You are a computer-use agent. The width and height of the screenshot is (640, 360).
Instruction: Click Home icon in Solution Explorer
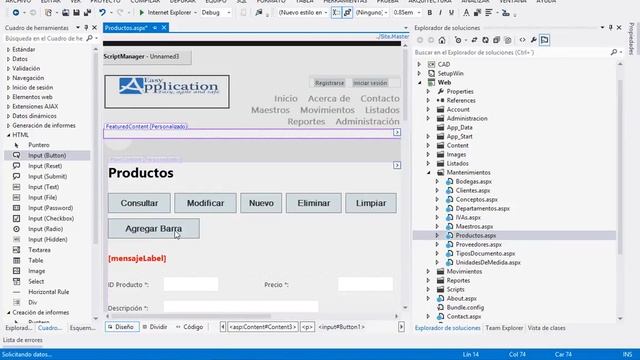pyautogui.click(x=442, y=40)
